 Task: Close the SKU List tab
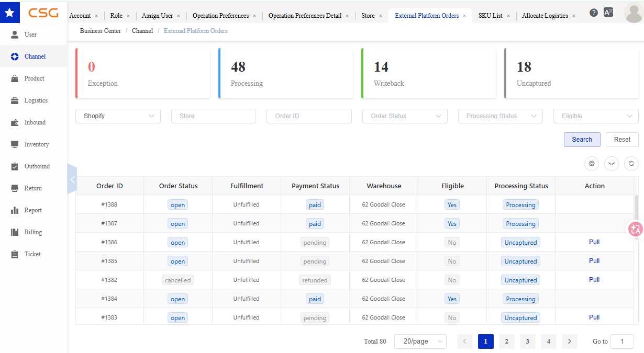click(508, 16)
